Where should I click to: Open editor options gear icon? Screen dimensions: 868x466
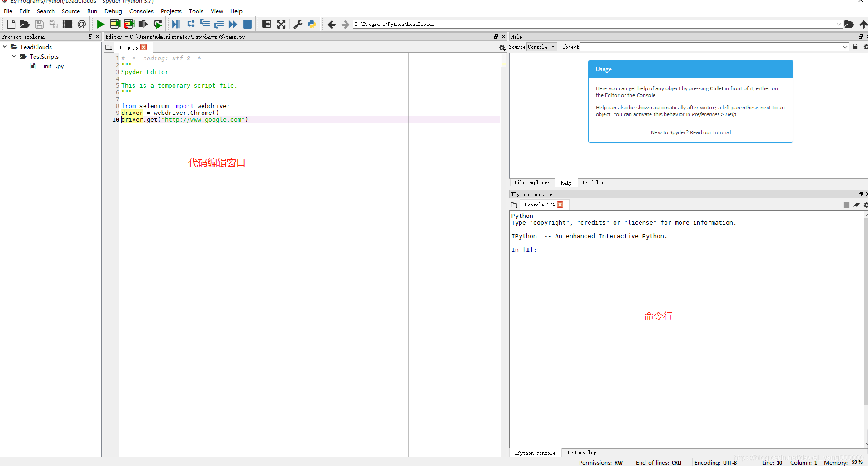pos(502,48)
